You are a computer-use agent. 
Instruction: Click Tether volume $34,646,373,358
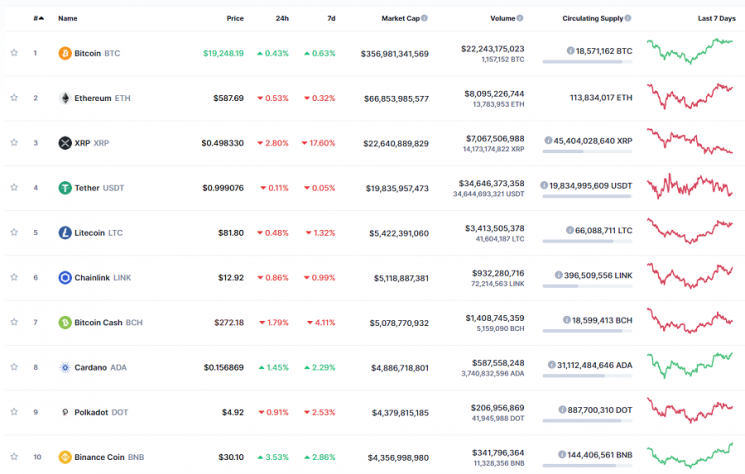point(491,183)
